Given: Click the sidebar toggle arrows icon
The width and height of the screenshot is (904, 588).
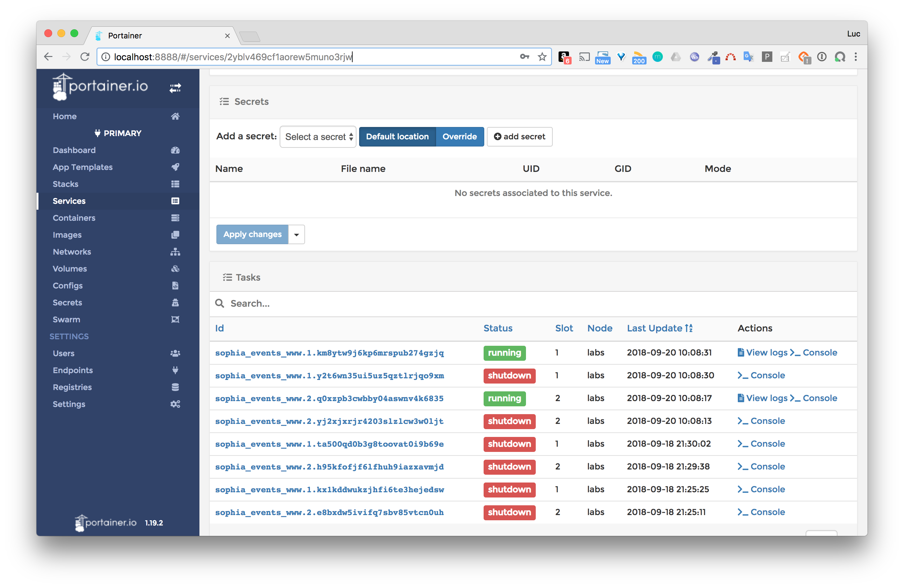Looking at the screenshot, I should (175, 88).
